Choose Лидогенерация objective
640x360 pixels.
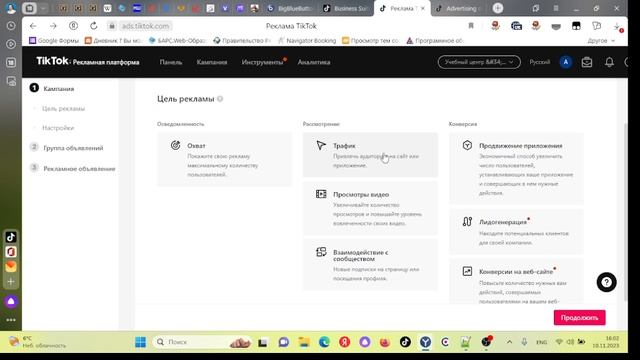(516, 231)
